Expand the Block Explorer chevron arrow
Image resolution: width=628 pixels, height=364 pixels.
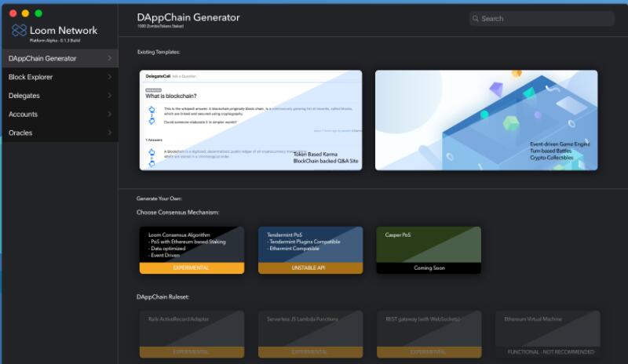tap(109, 77)
